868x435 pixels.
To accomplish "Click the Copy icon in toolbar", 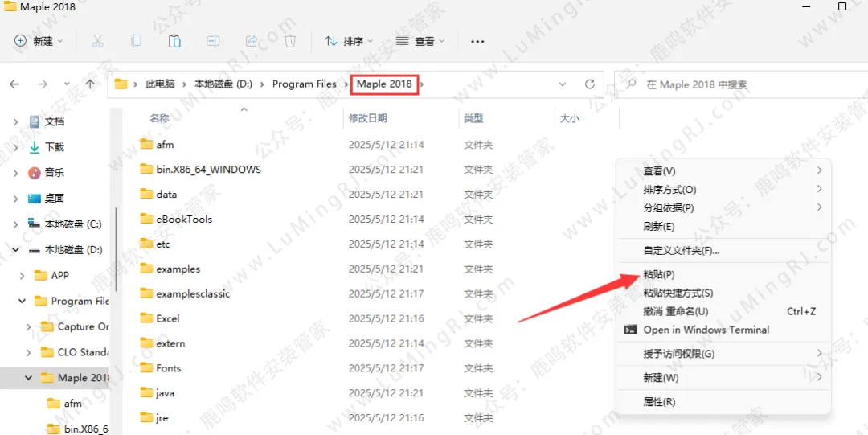I will tap(136, 41).
